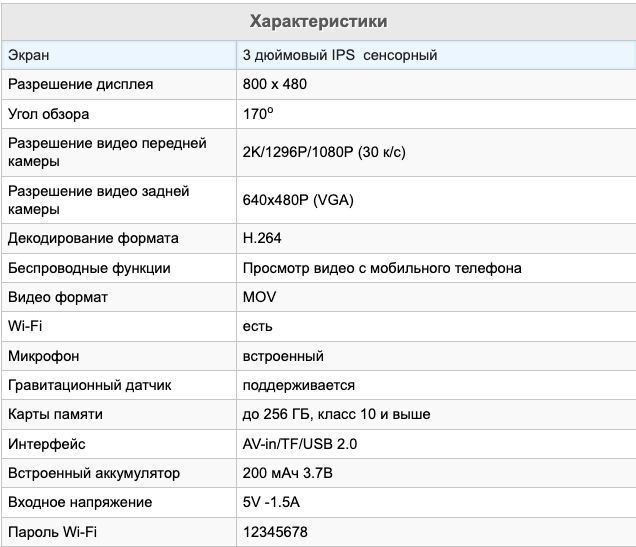The width and height of the screenshot is (636, 547).
Task: Select the 2K/1296P/1080P (30 к/с) value
Action: (324, 152)
